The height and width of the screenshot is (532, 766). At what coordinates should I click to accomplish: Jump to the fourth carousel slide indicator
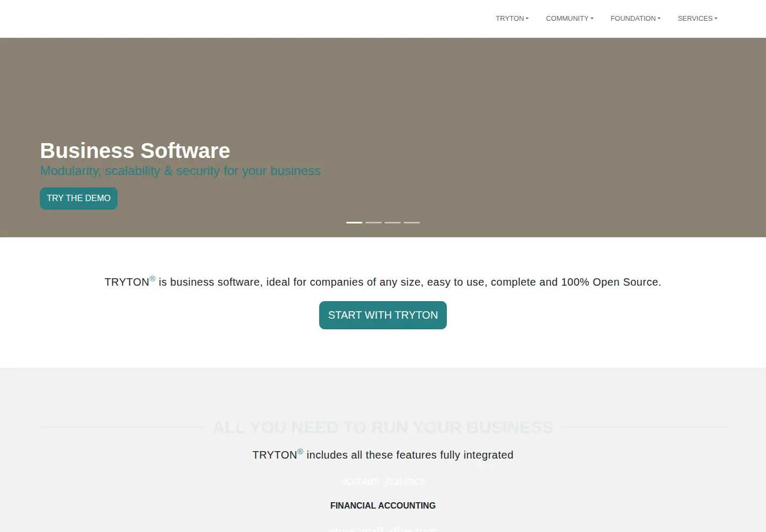[x=412, y=222]
